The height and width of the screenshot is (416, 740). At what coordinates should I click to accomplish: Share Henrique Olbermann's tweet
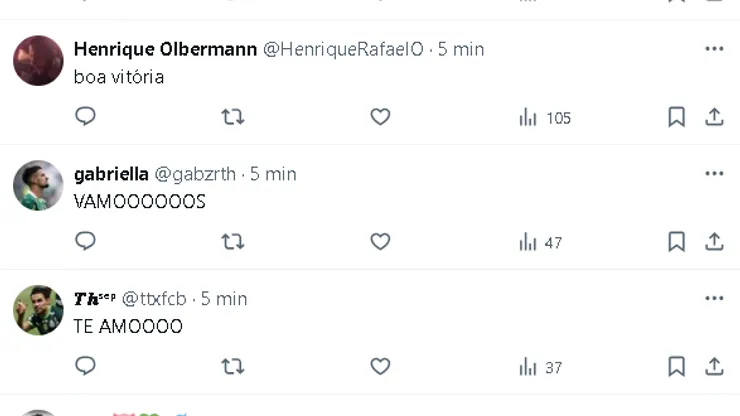click(714, 117)
